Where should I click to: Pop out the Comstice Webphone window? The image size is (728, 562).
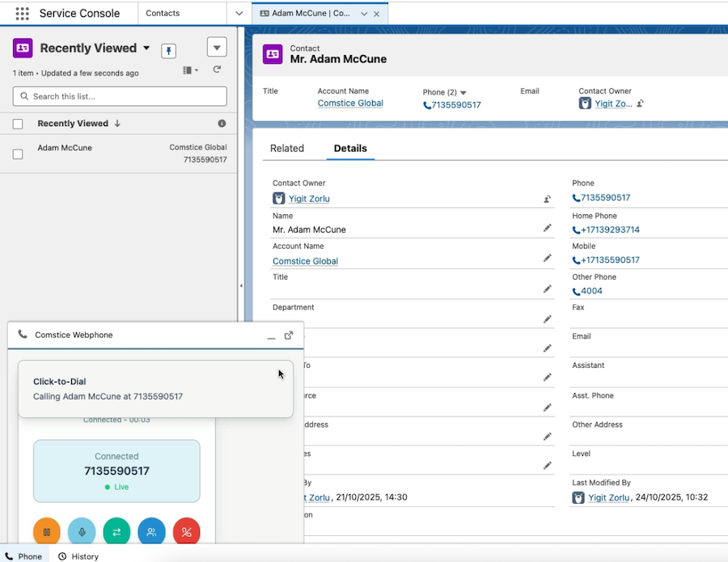[289, 335]
